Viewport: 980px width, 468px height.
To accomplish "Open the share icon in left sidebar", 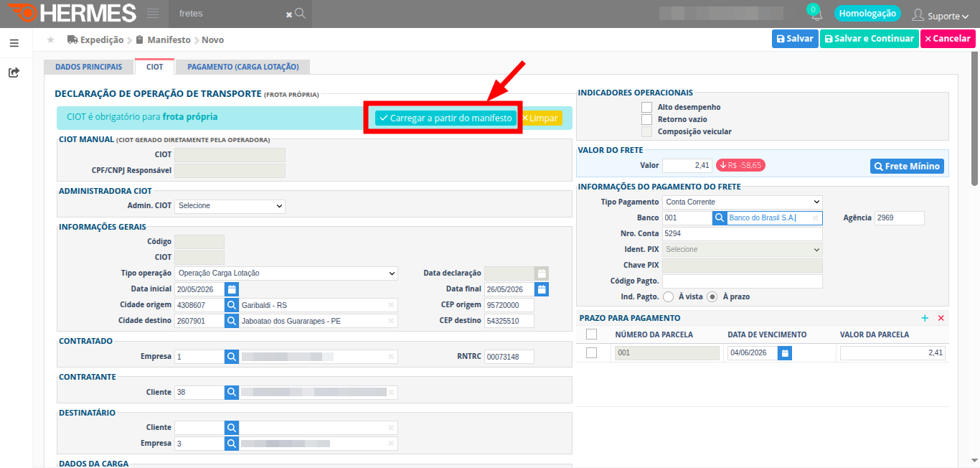I will (x=14, y=72).
